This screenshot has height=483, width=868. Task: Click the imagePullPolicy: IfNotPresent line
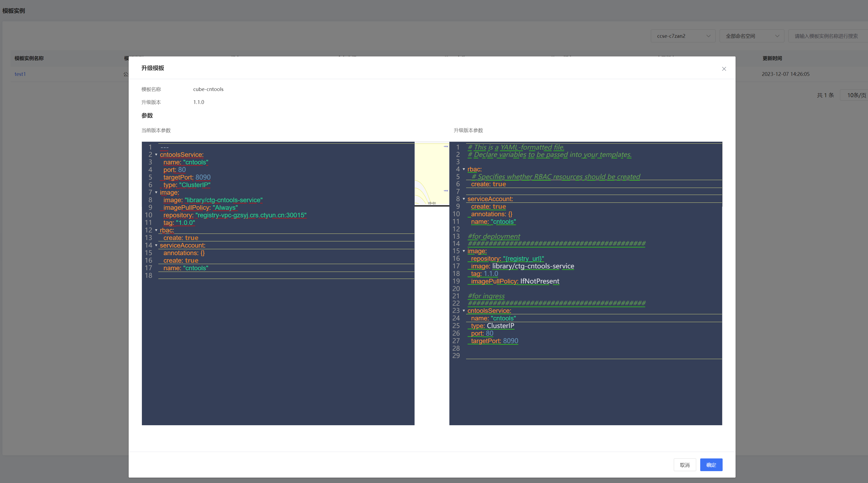tap(515, 281)
